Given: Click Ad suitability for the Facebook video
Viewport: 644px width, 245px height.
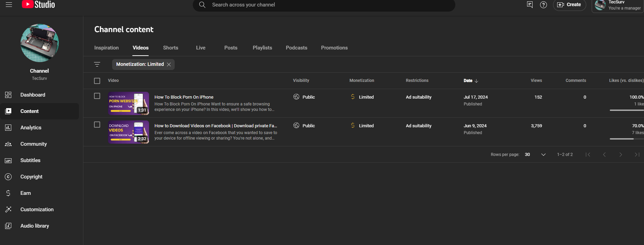Looking at the screenshot, I should [419, 126].
